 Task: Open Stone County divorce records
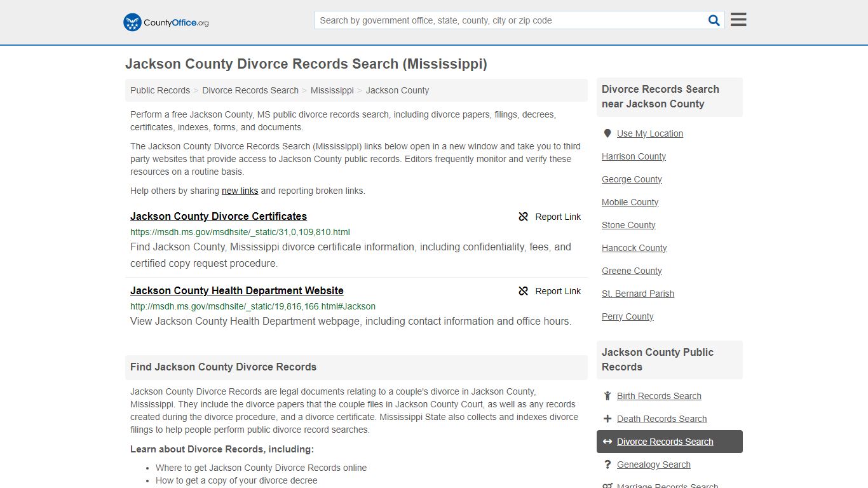(628, 225)
